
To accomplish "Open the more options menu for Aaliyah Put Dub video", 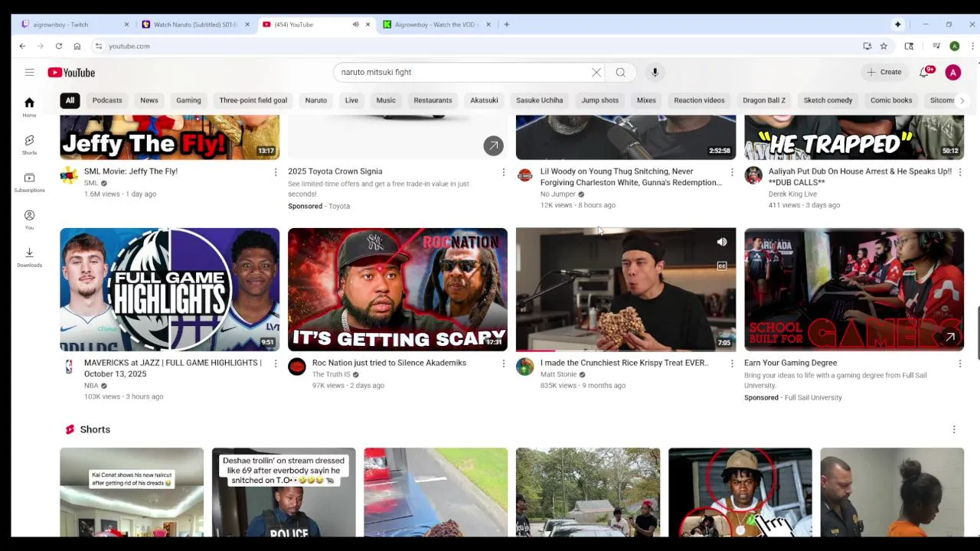I will pyautogui.click(x=960, y=172).
